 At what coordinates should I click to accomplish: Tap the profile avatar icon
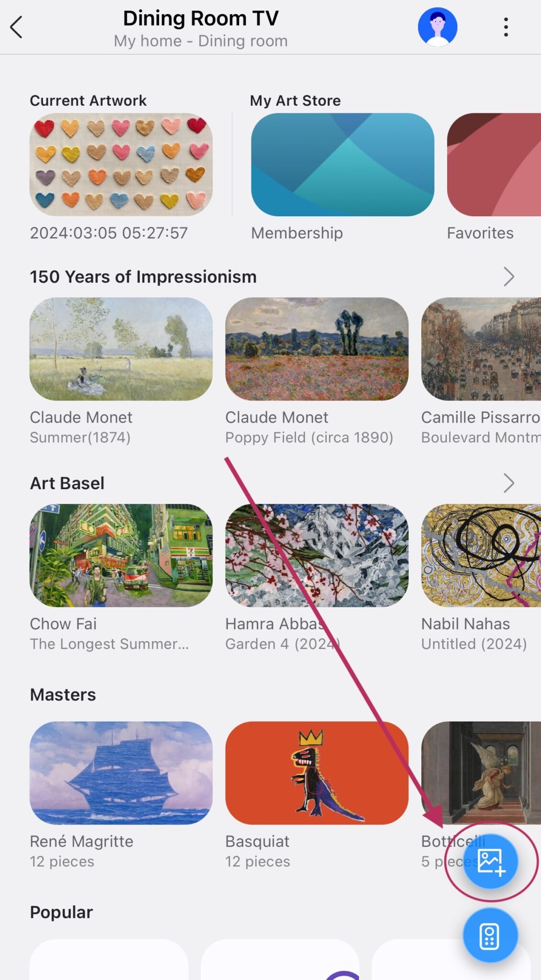coord(438,26)
